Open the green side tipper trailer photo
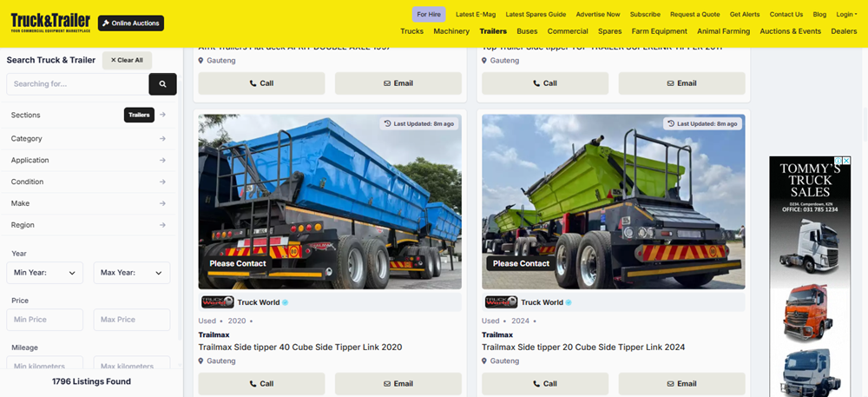Viewport: 868px width, 397px height. (x=614, y=202)
